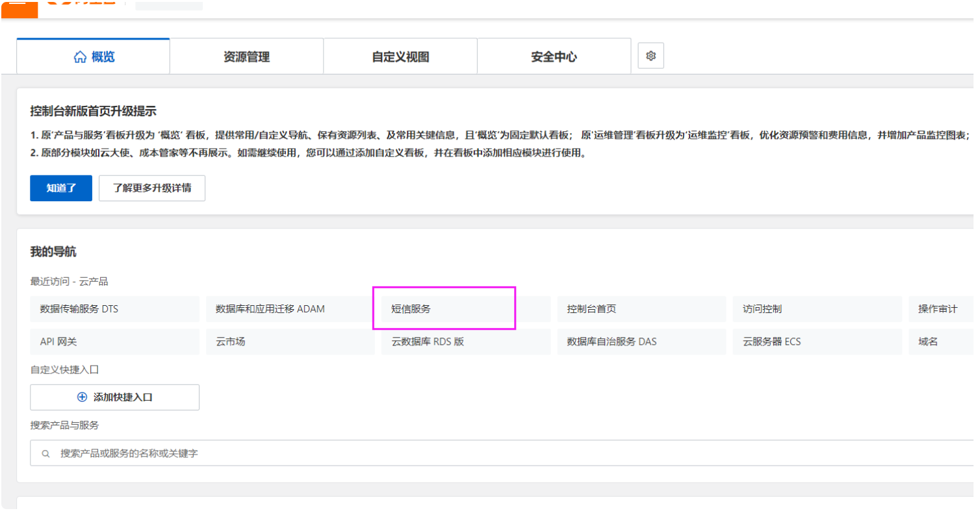Click the 最近访问 - 云产品 label
This screenshot has height=513, width=980.
[x=69, y=282]
